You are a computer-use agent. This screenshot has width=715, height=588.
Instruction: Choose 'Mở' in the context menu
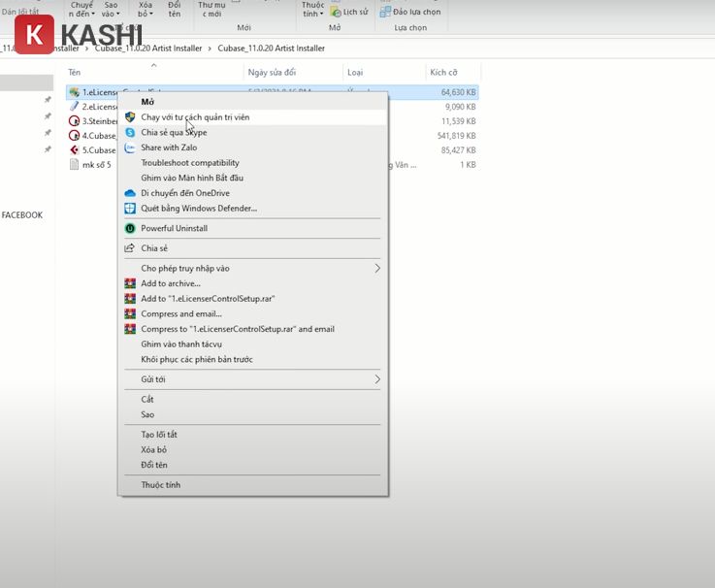pyautogui.click(x=147, y=102)
